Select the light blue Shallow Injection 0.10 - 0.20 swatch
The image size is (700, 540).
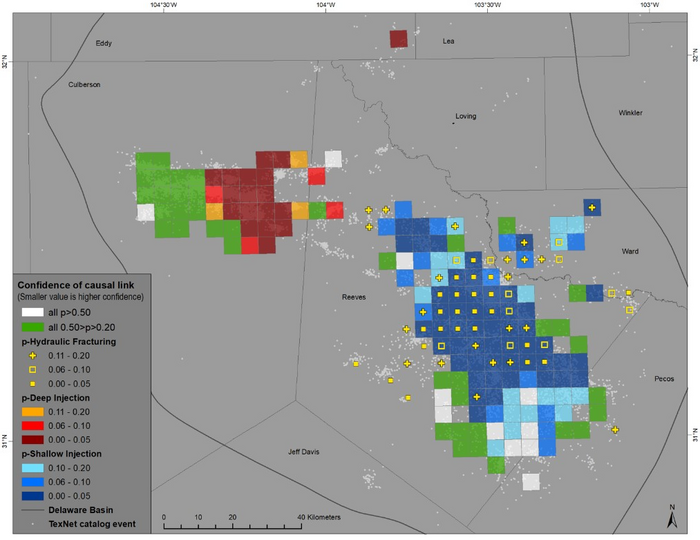[x=33, y=467]
